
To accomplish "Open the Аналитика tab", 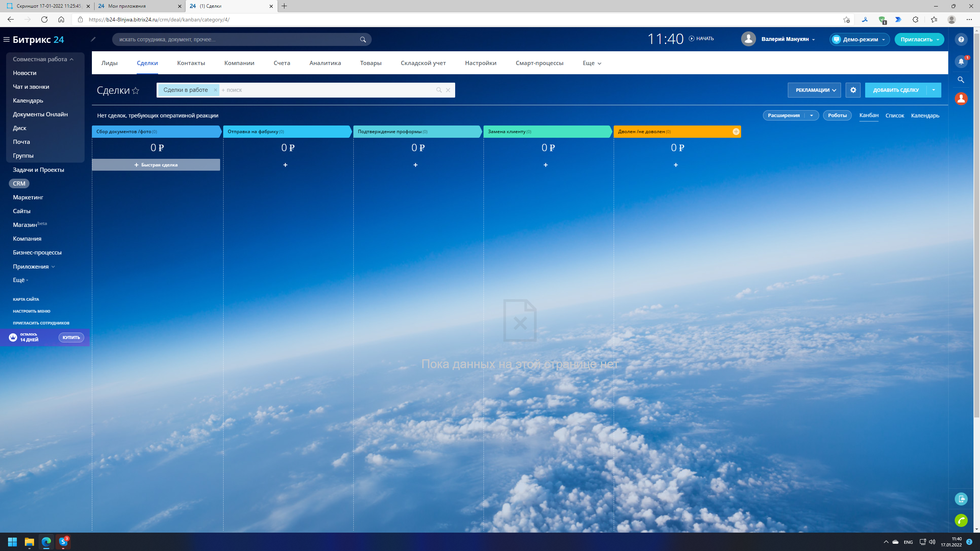I will tap(325, 63).
